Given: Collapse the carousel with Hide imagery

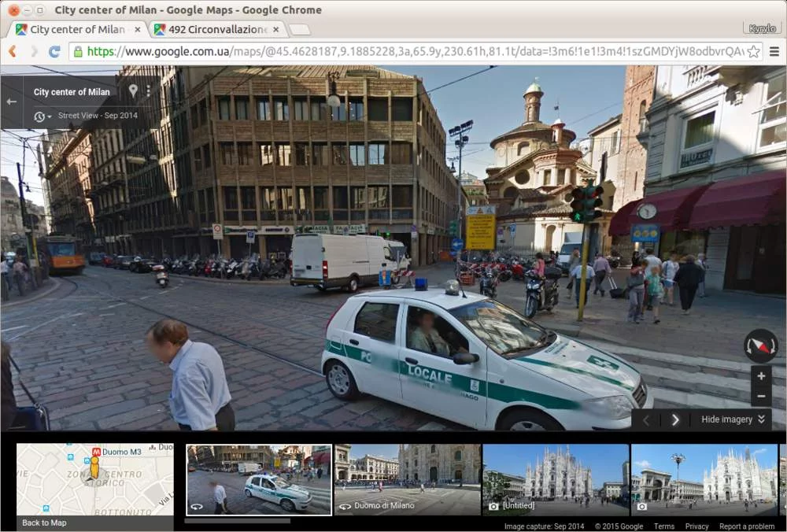Looking at the screenshot, I should pyautogui.click(x=733, y=419).
